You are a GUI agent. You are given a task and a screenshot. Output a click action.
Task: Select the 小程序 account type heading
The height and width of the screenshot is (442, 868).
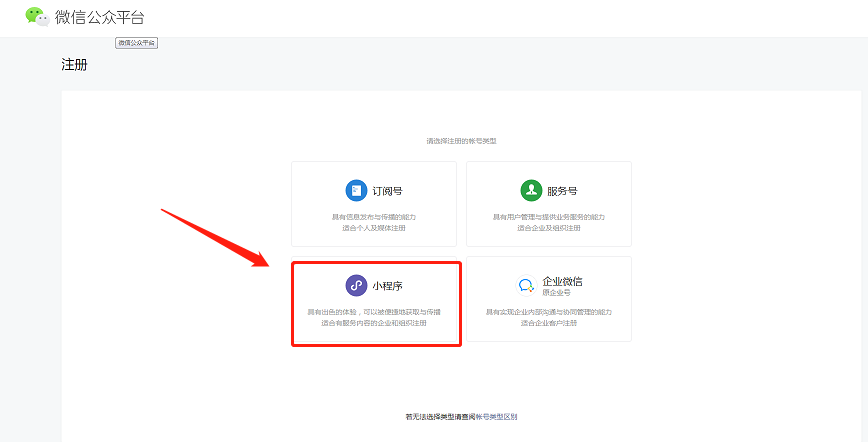point(388,286)
